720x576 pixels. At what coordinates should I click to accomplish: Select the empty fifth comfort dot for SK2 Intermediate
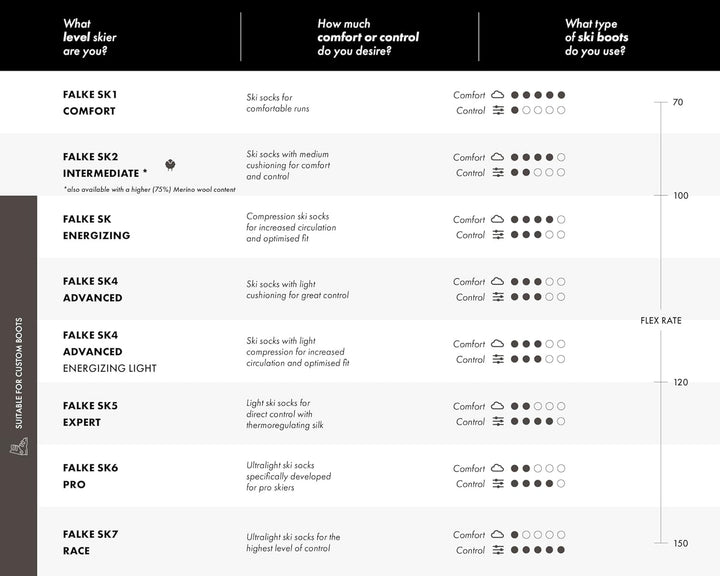(561, 157)
